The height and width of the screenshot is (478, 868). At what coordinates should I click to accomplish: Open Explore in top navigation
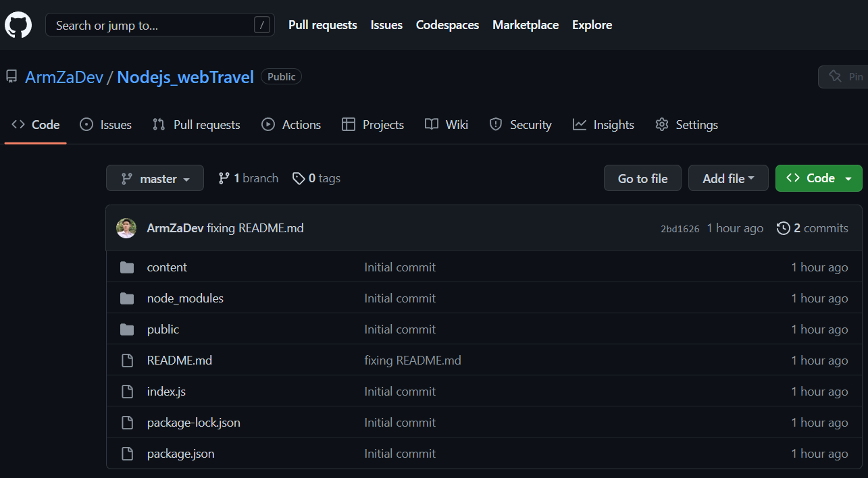pyautogui.click(x=592, y=25)
